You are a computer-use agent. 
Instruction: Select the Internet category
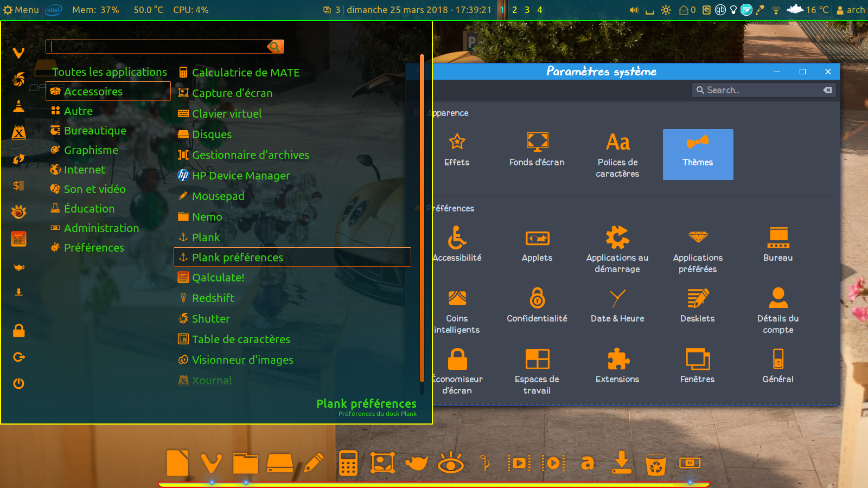[84, 170]
